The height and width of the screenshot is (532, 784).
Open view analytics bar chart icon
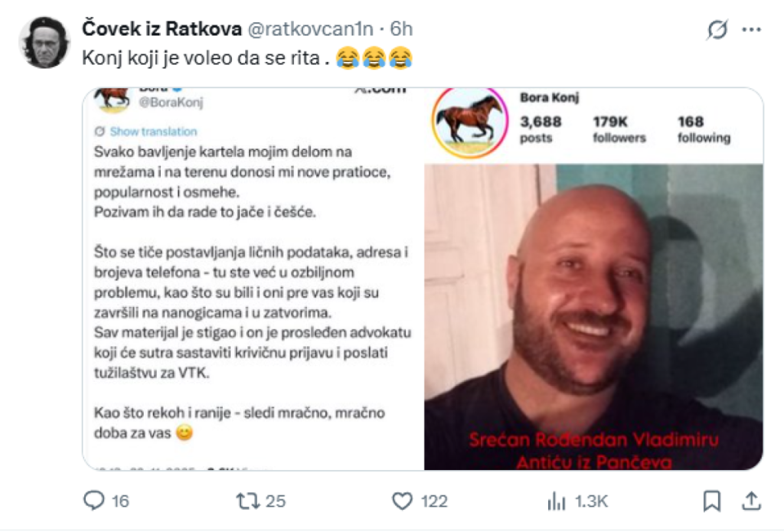tap(556, 501)
